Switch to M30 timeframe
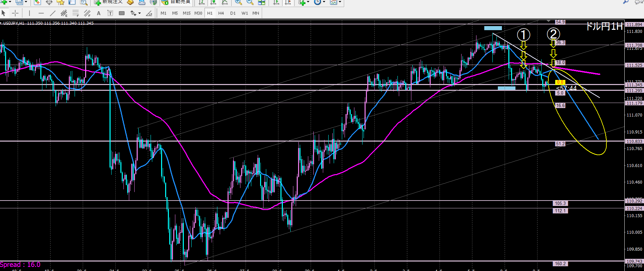Image resolution: width=644 pixels, height=271 pixels. click(198, 13)
